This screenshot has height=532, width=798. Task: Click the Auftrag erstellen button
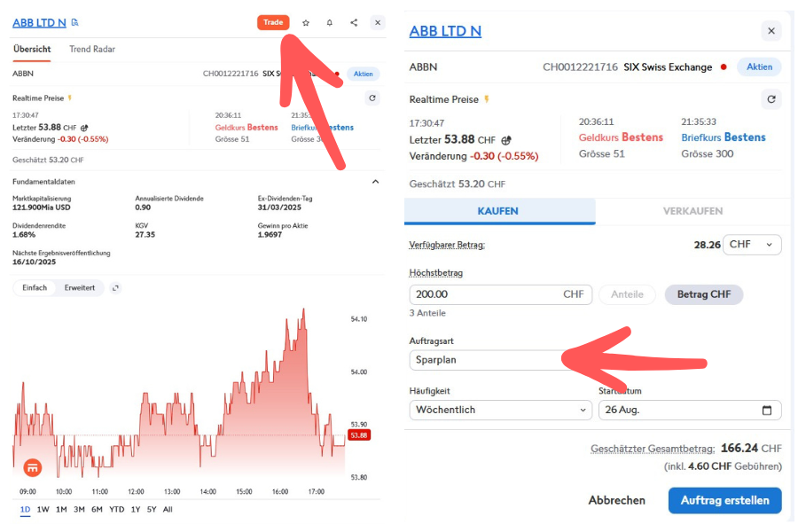pos(724,500)
